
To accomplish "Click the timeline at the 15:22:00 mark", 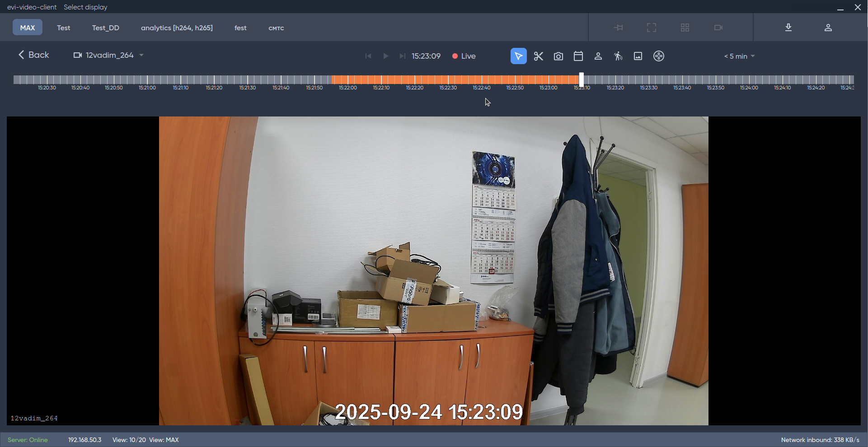I will tap(348, 80).
